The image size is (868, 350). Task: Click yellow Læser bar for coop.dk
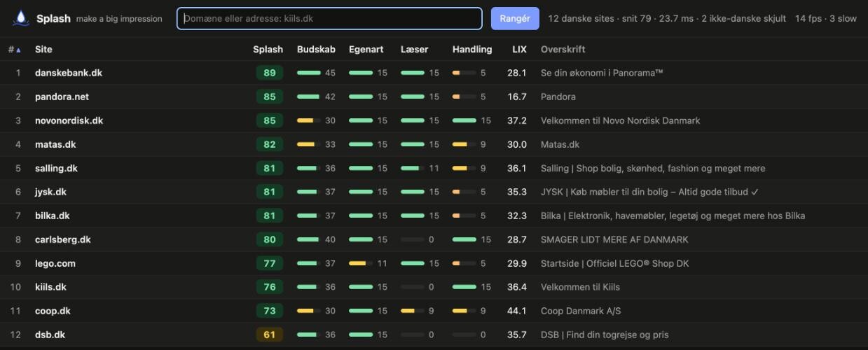tap(413, 311)
